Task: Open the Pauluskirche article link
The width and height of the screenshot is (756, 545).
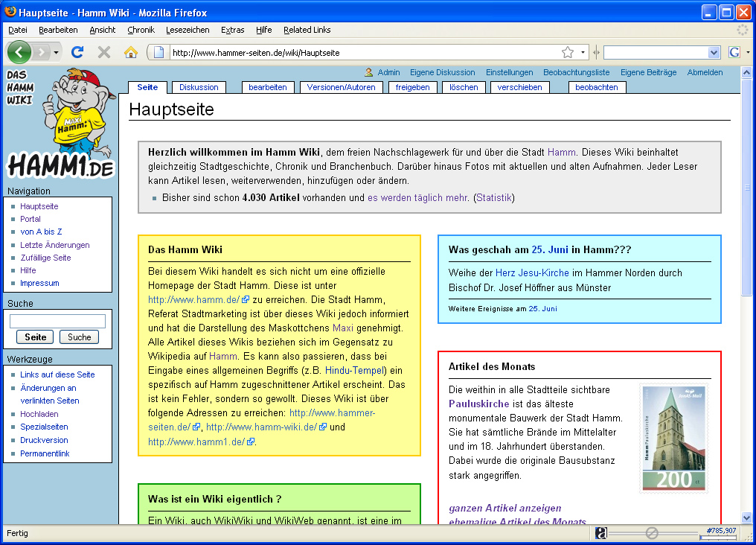Action: pos(478,403)
